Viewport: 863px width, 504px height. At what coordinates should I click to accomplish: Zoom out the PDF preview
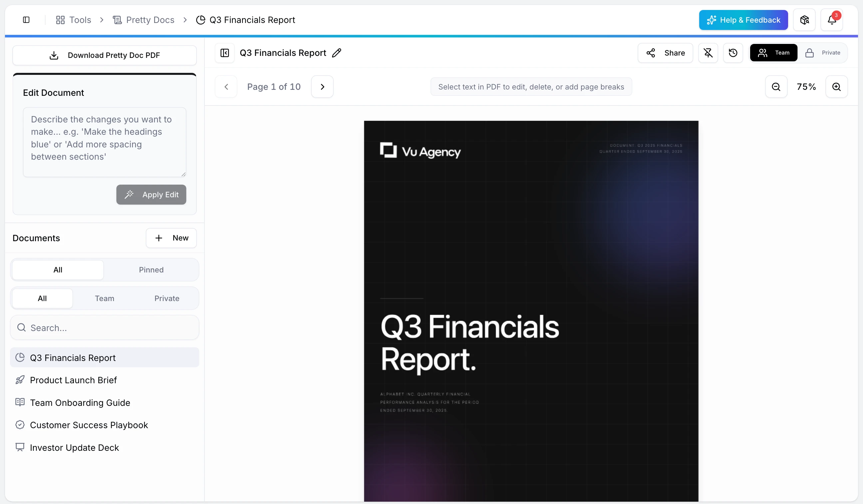[776, 86]
